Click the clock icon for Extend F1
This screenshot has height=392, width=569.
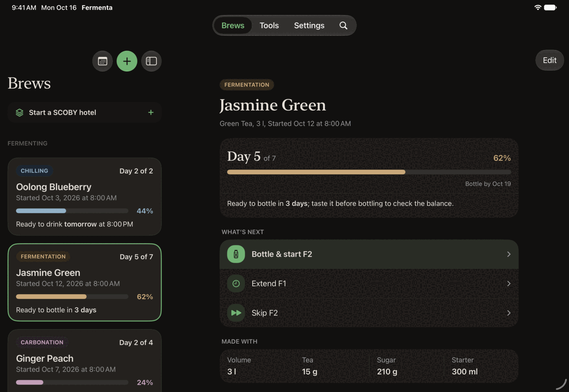tap(236, 284)
